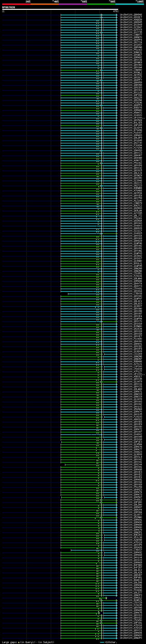
Task: Click the UniRef100_C5YK81 entry
Action: (x=131, y=289)
